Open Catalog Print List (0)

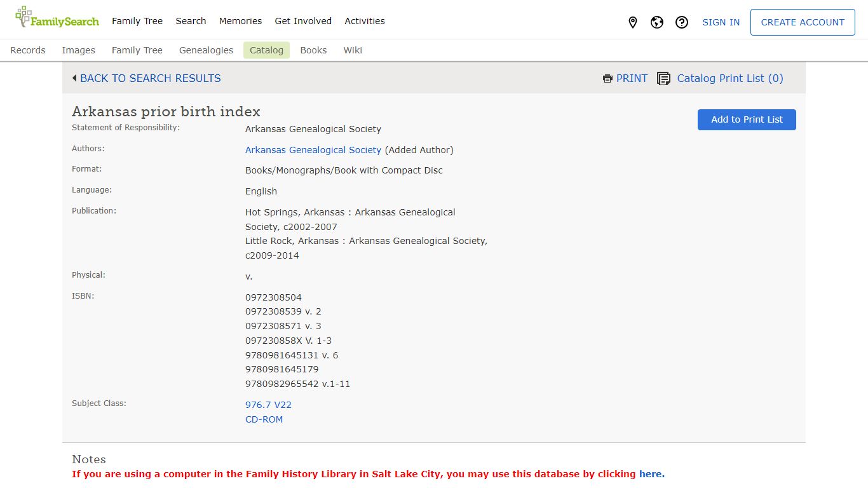pos(730,78)
